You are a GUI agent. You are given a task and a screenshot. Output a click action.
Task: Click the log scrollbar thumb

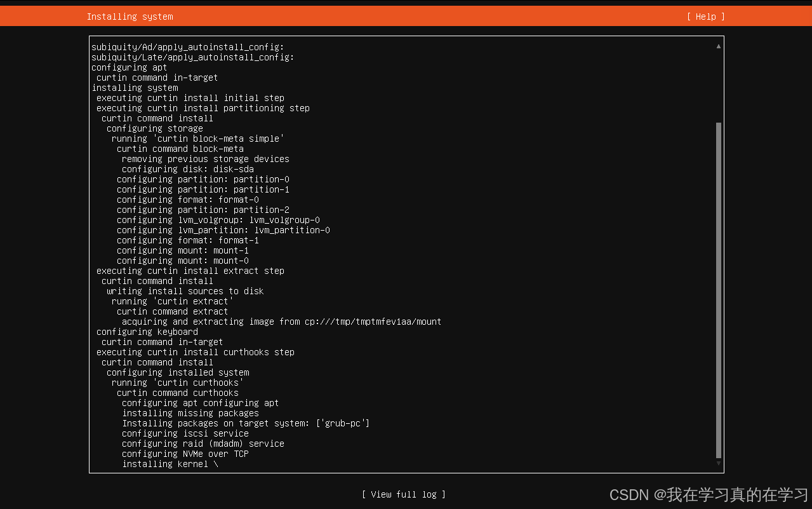[719, 290]
